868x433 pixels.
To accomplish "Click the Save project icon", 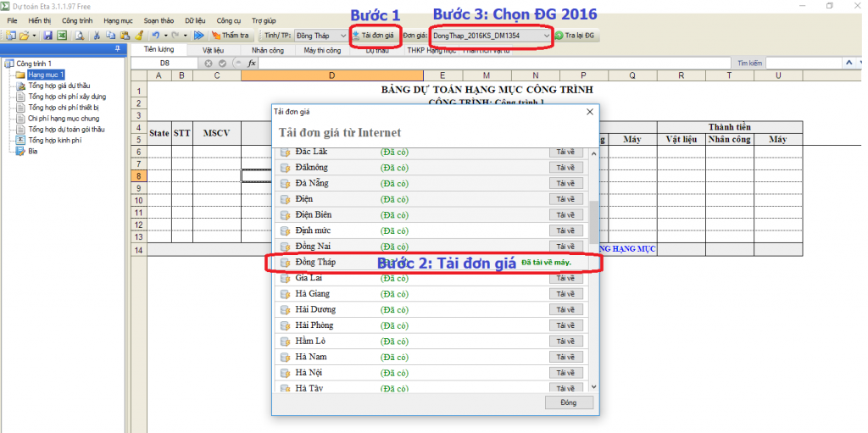I will [48, 36].
